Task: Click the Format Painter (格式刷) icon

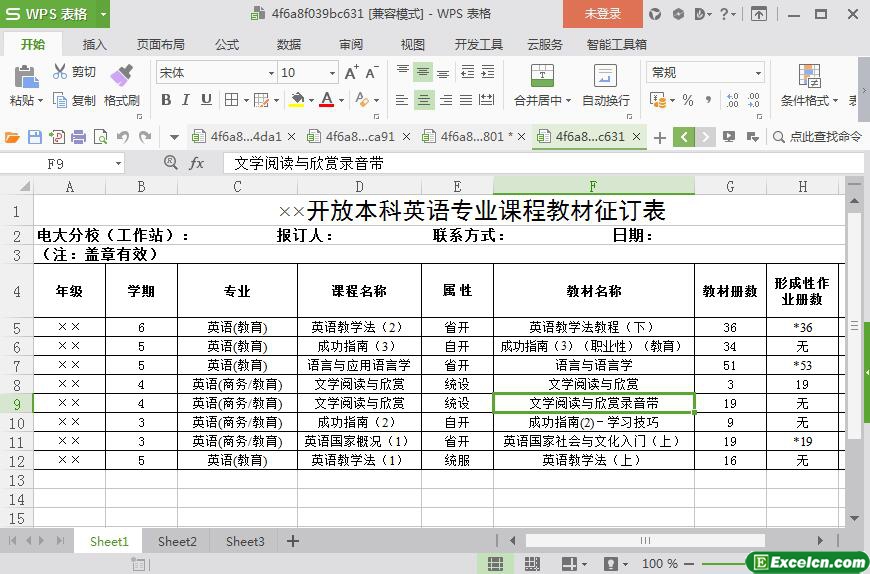Action: pyautogui.click(x=121, y=75)
